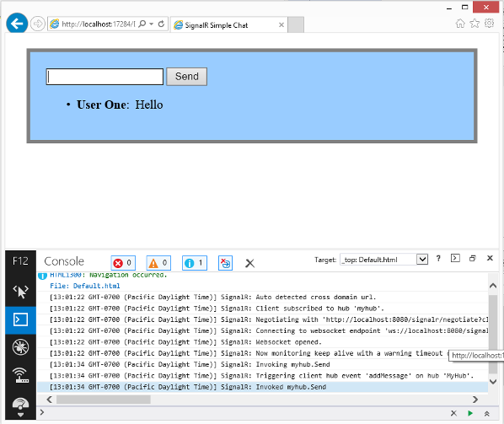Select the 'Invoked myhub.Send' log line
Image resolution: width=504 pixels, height=424 pixels.
click(x=263, y=387)
